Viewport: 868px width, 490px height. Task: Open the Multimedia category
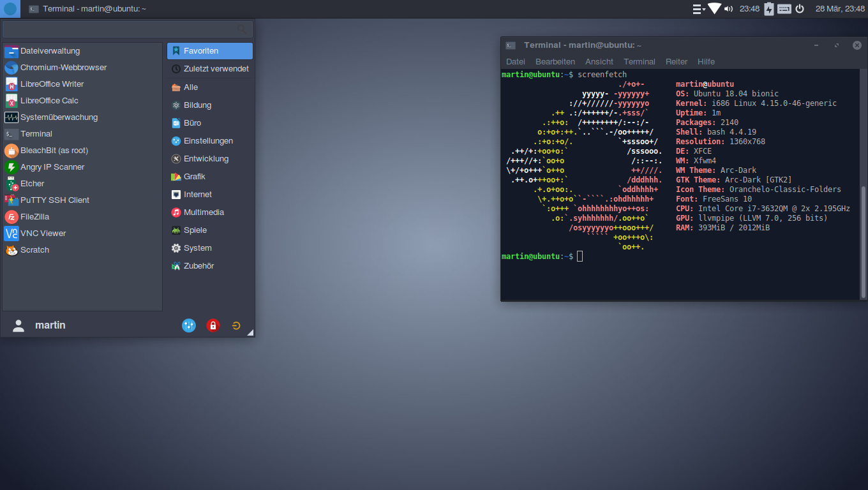coord(210,212)
